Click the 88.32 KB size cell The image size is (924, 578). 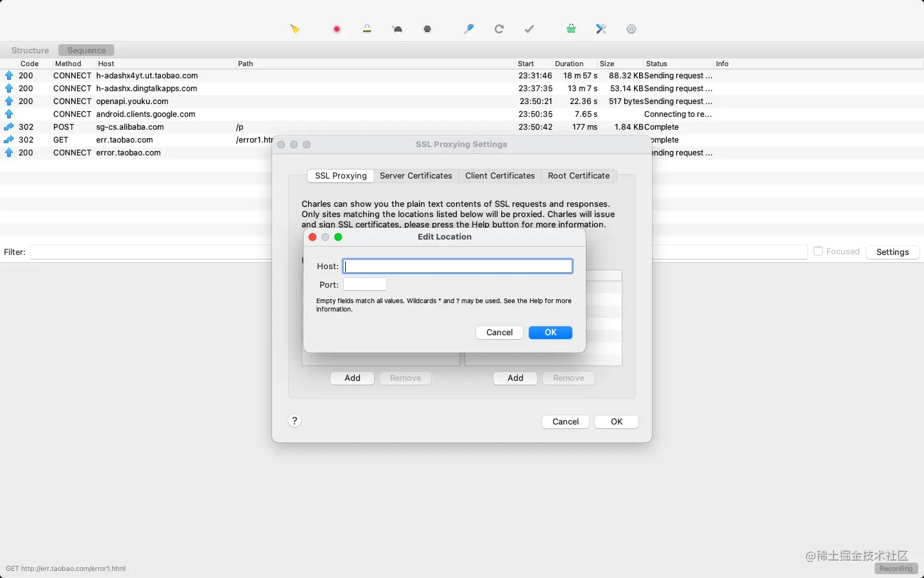[x=626, y=76]
